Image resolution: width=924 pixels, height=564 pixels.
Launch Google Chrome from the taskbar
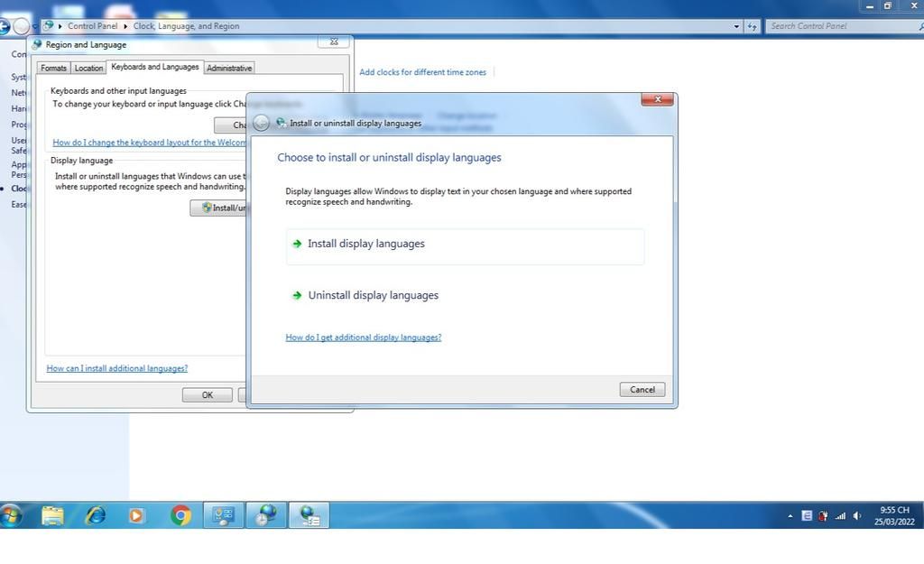tap(180, 515)
